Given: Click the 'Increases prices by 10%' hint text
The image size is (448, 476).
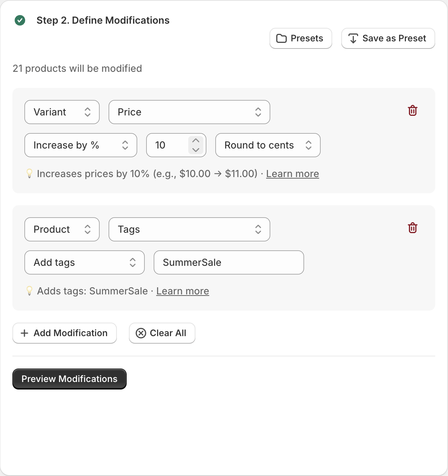Looking at the screenshot, I should tap(147, 174).
